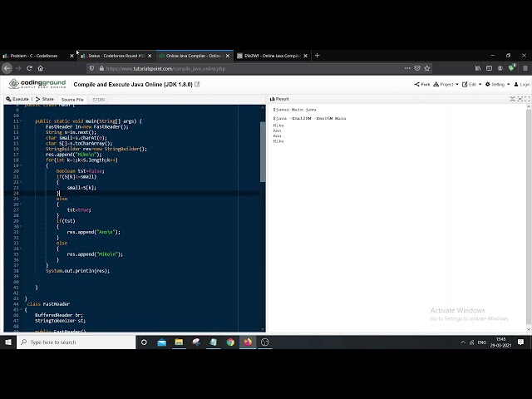
Task: Click the codingground logo
Action: [x=37, y=83]
